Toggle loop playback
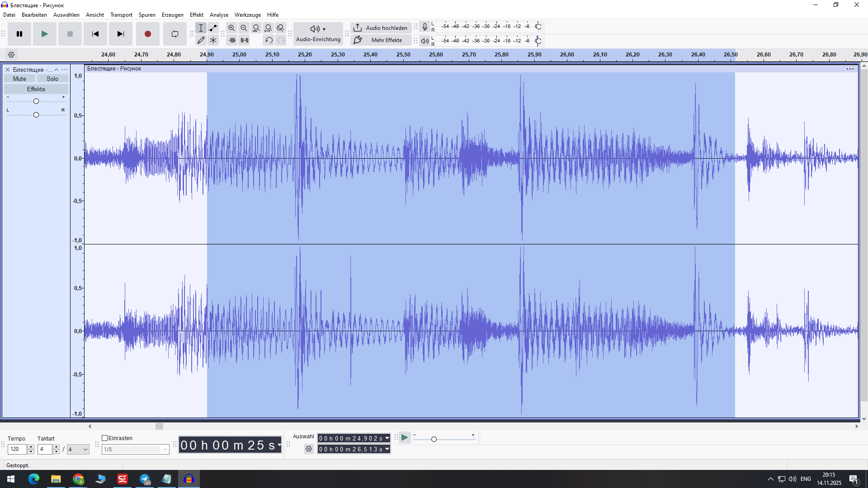 tap(175, 34)
